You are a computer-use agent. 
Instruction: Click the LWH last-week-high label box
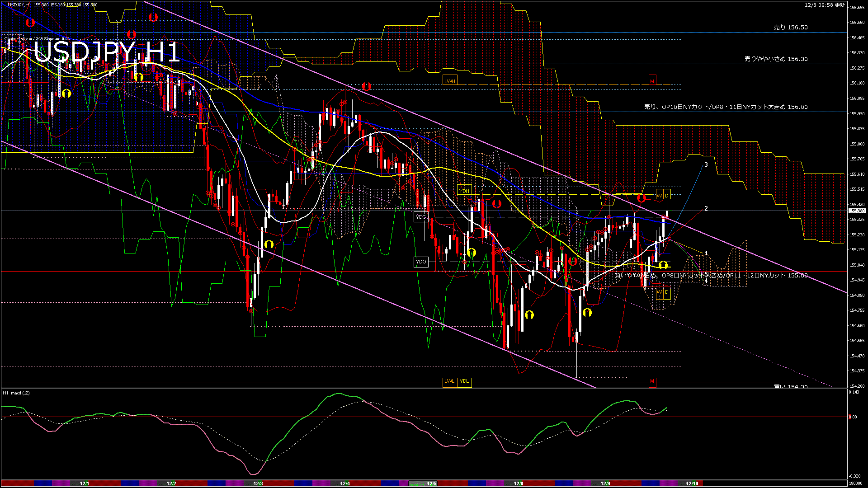tap(450, 80)
